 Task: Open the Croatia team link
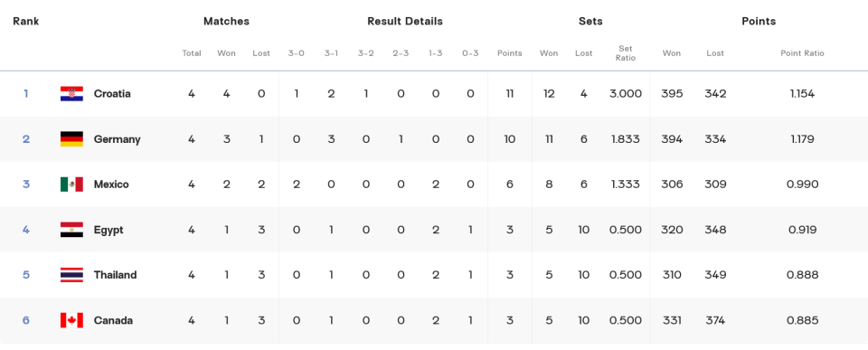[112, 93]
